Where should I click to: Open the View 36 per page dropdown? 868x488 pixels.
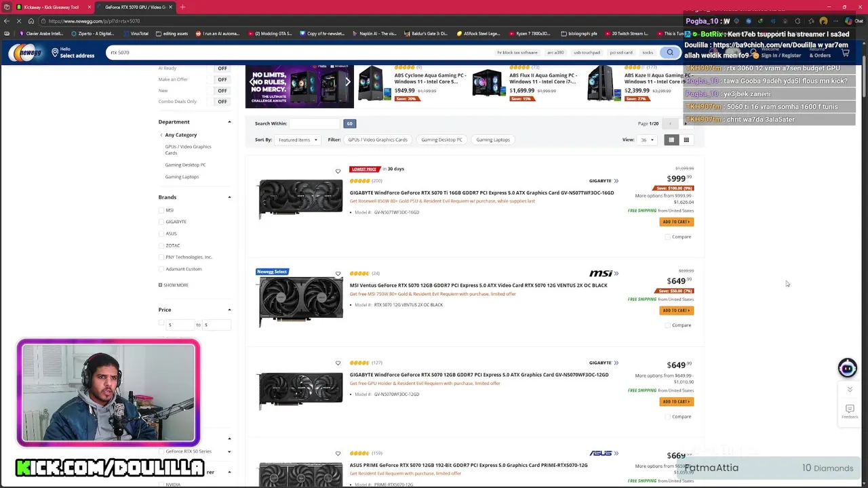(647, 140)
